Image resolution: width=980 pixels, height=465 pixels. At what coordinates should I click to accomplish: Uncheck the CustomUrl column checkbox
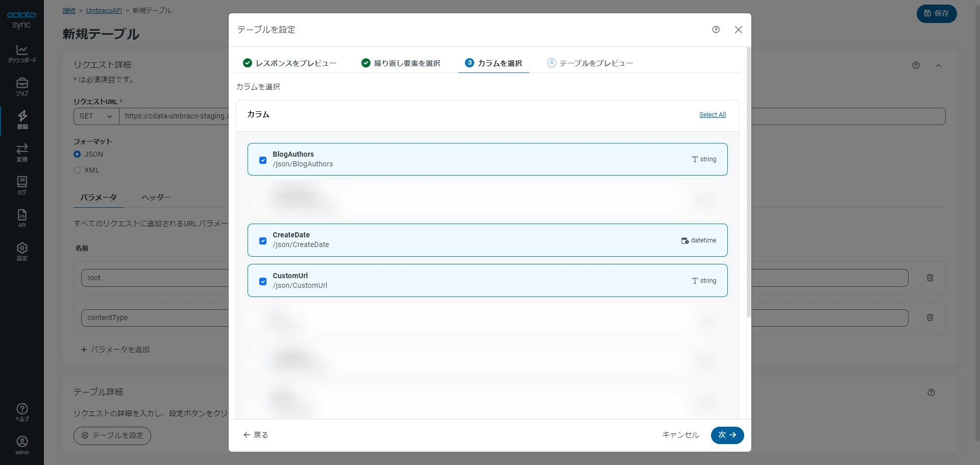tap(263, 281)
